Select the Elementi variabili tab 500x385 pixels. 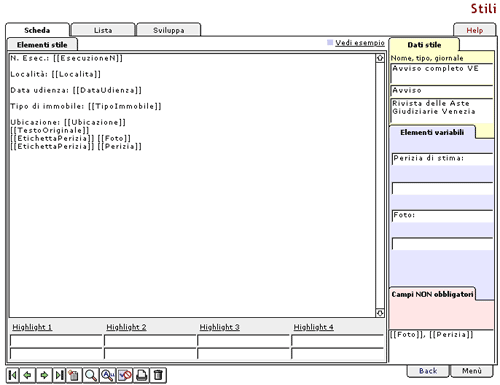(432, 132)
